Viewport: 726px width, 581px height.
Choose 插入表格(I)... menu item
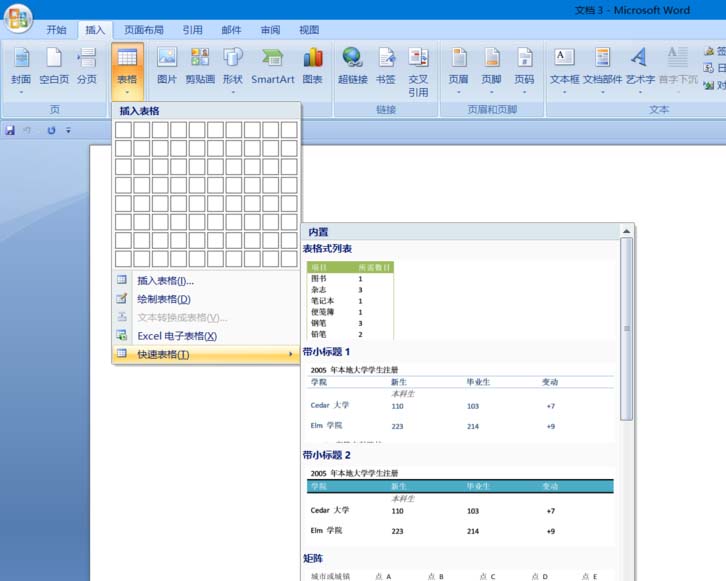(207, 281)
